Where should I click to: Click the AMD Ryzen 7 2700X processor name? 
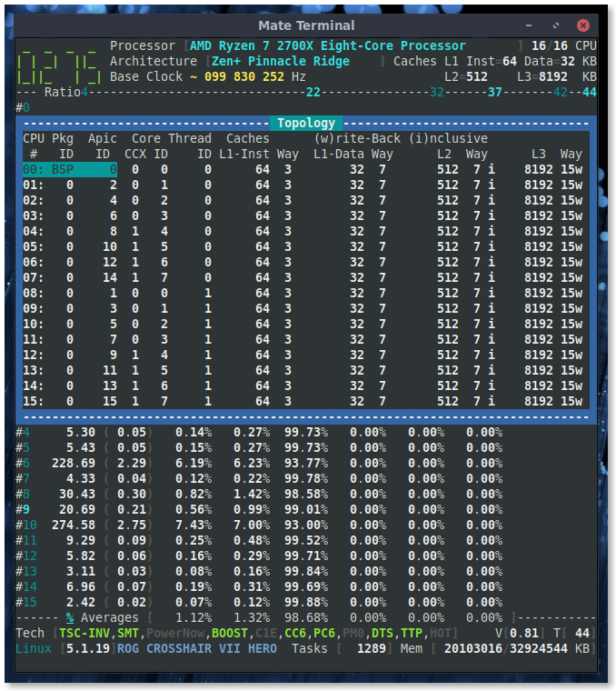pos(328,45)
